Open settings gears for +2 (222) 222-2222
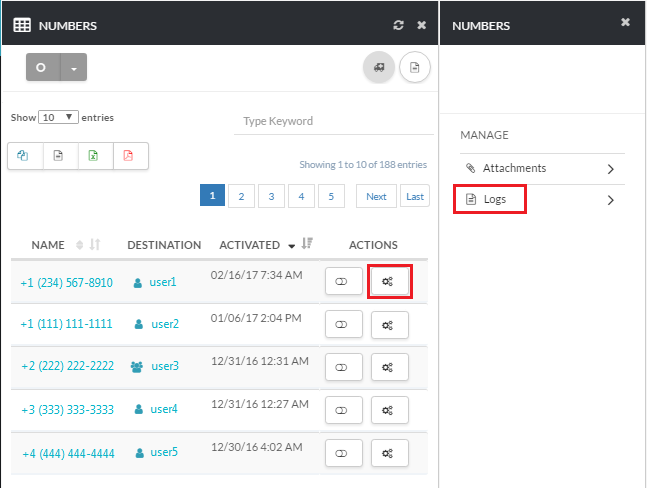647x488 pixels. pos(389,368)
